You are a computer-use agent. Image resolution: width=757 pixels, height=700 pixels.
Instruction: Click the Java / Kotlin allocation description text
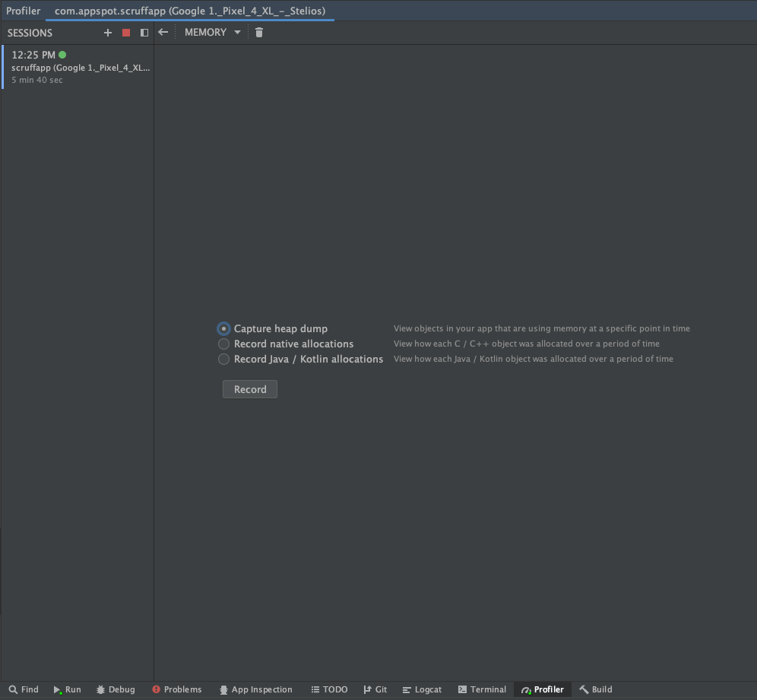533,359
